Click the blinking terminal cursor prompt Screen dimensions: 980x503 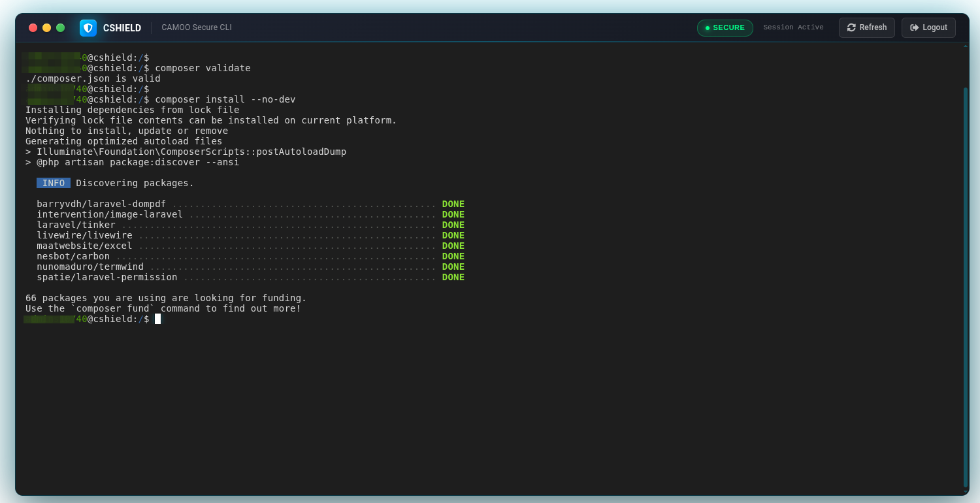[157, 319]
